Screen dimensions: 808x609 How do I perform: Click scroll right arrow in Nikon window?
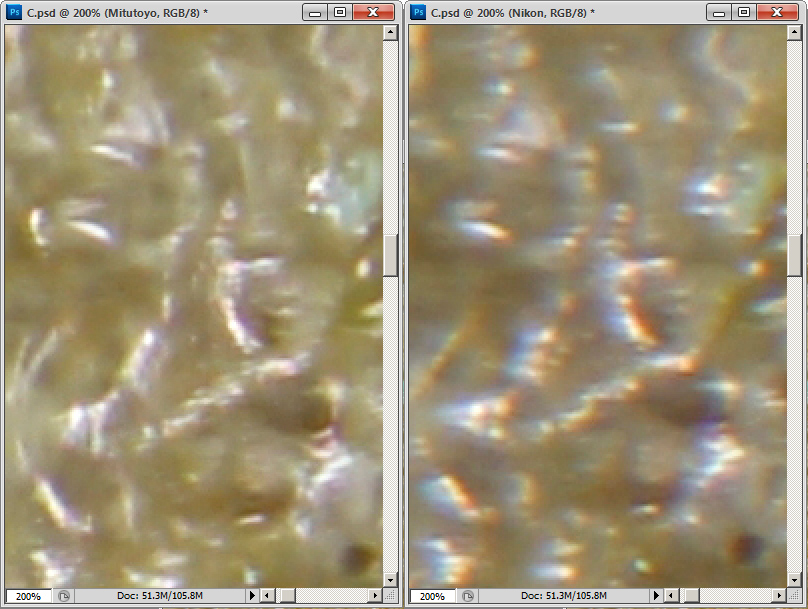pyautogui.click(x=779, y=596)
